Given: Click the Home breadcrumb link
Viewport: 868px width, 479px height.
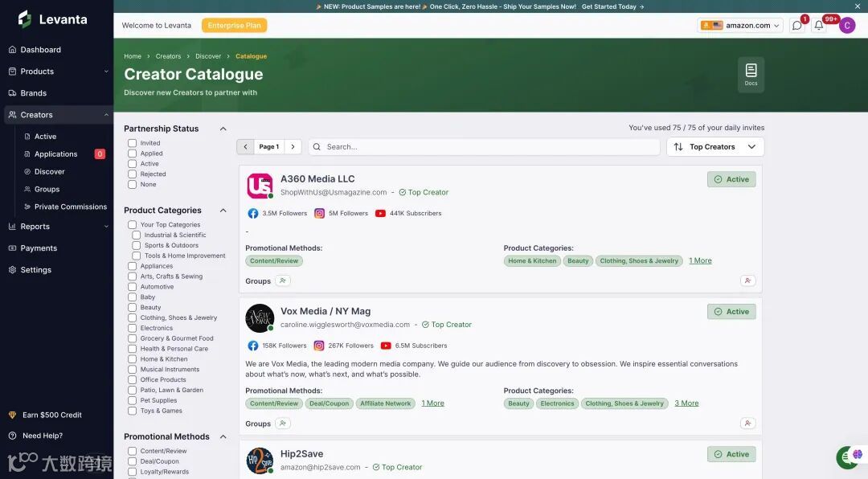Looking at the screenshot, I should 133,56.
